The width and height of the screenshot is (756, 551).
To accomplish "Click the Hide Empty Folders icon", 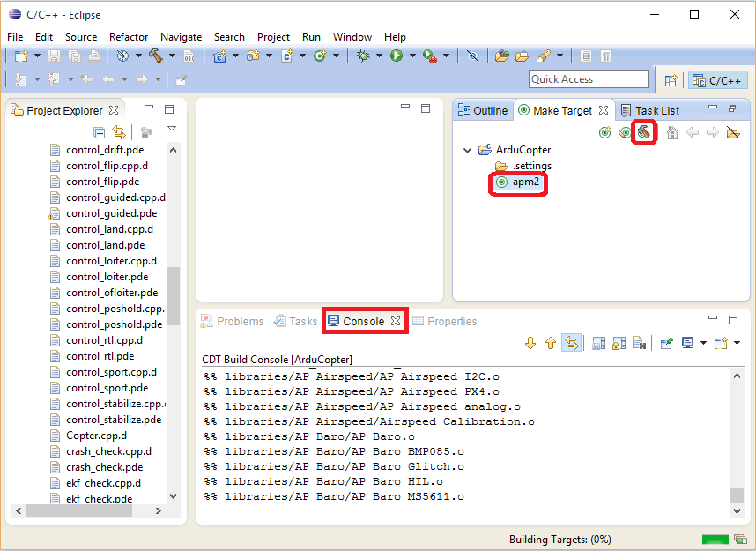I will [x=733, y=133].
